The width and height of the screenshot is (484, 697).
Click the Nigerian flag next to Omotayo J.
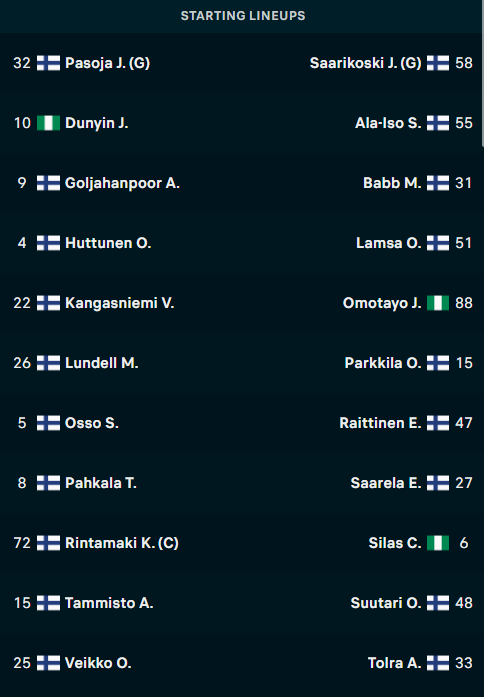click(x=438, y=303)
